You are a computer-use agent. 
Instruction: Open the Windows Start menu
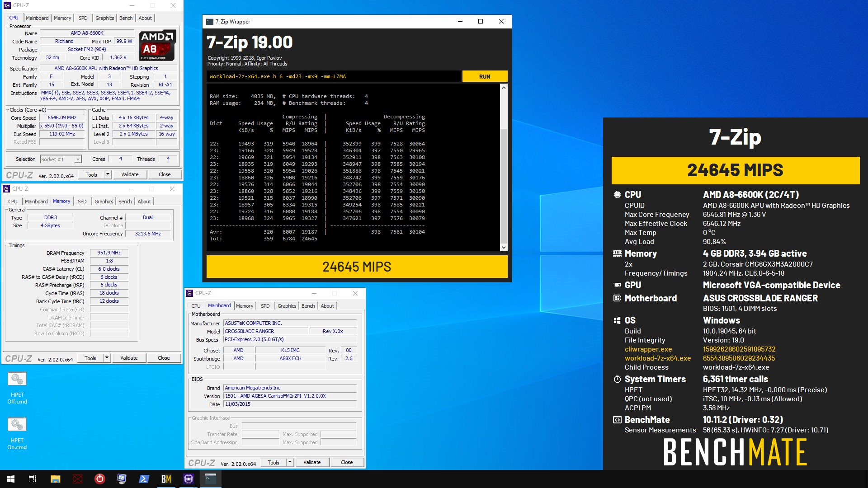click(11, 479)
